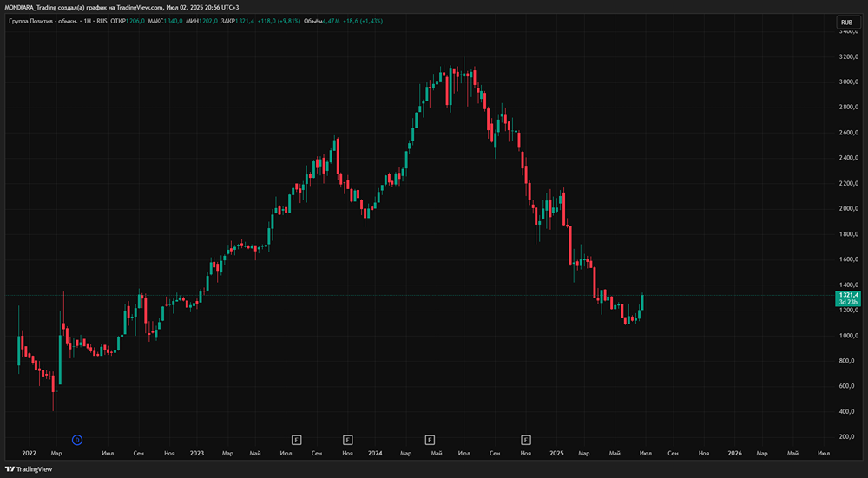Click the current price label 1321,4
Viewport: 868px width, 478px height.
coord(846,296)
